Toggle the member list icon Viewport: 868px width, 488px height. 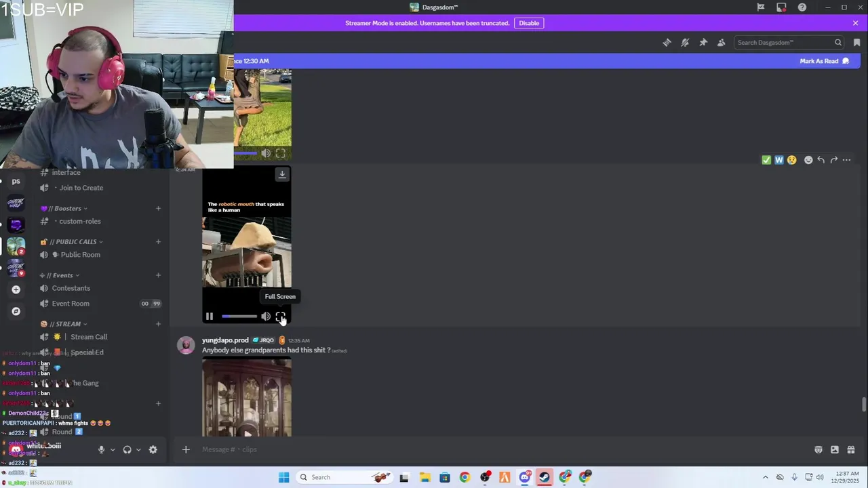pos(722,43)
